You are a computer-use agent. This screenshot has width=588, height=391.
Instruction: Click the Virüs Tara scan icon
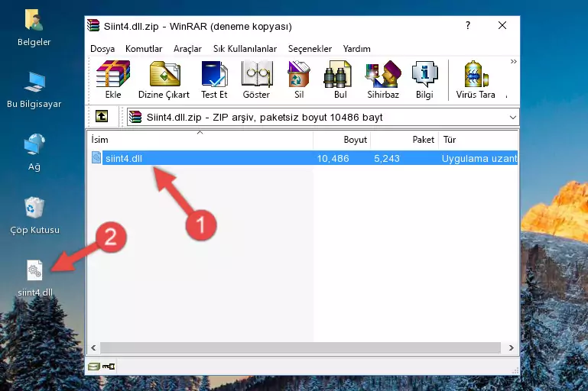[x=476, y=74]
